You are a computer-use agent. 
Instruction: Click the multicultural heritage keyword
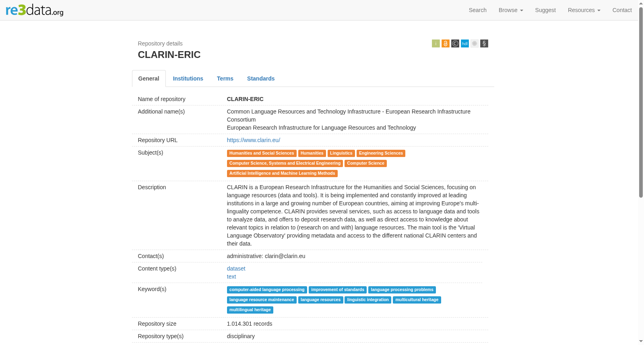point(417,300)
